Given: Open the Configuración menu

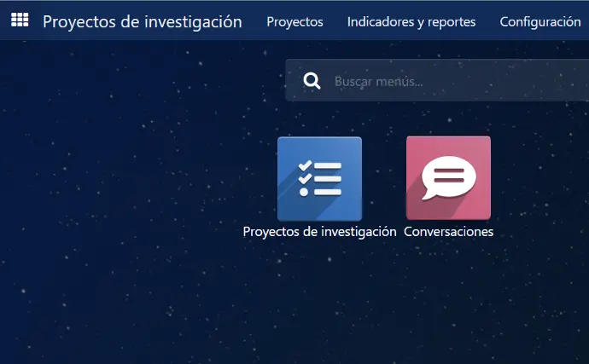Looking at the screenshot, I should coord(540,22).
